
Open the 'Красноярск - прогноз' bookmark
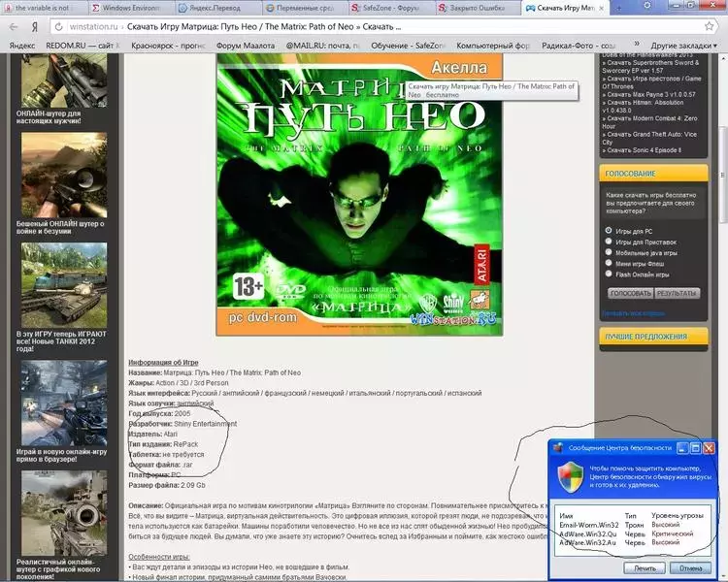[x=168, y=46]
